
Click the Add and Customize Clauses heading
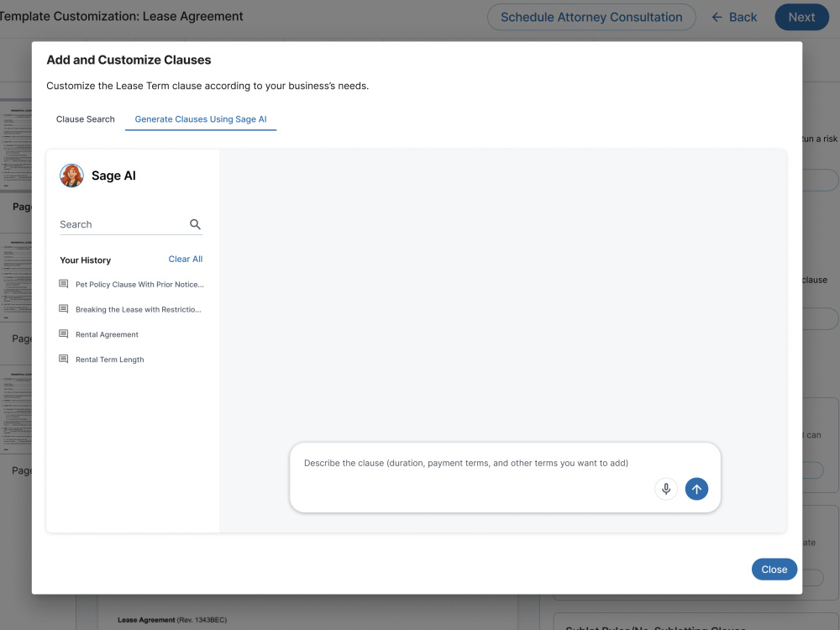(129, 60)
